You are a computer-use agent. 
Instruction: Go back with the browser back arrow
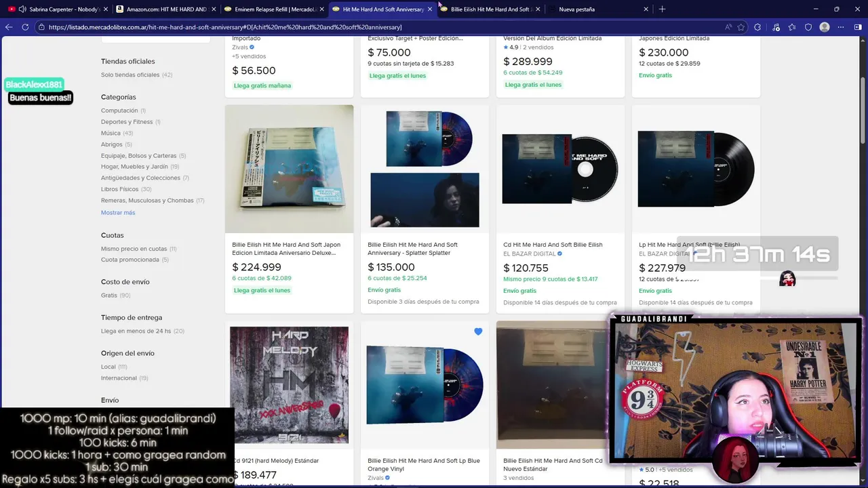point(9,27)
